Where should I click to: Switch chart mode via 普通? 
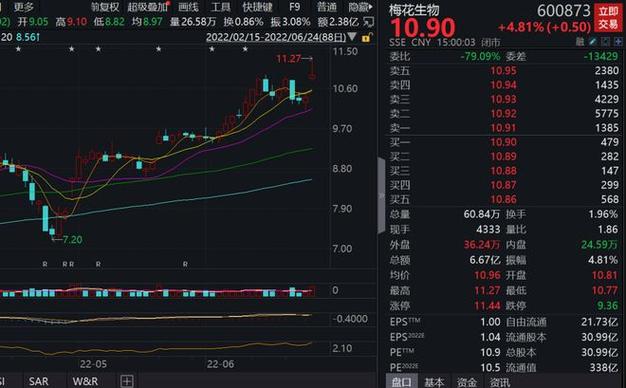pyautogui.click(x=327, y=7)
